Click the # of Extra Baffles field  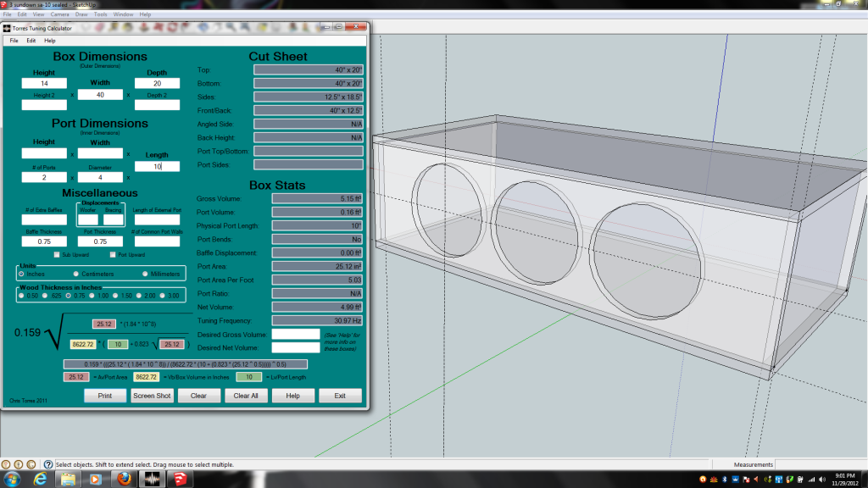point(44,219)
